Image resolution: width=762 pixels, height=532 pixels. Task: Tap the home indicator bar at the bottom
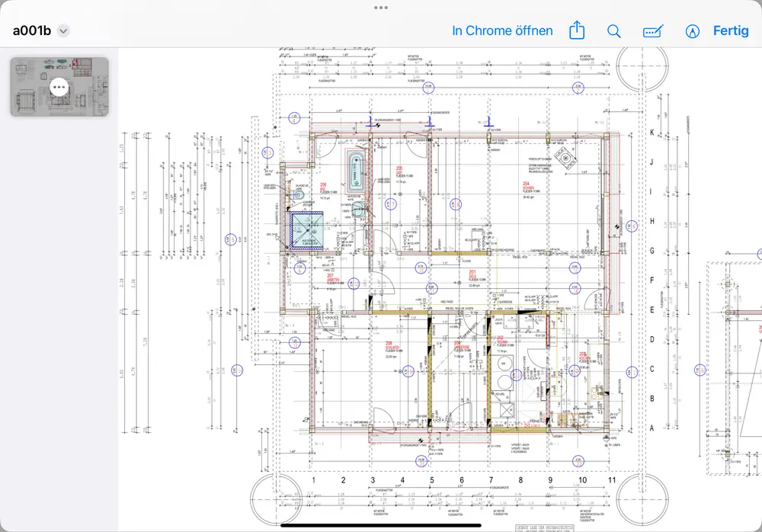pyautogui.click(x=381, y=525)
